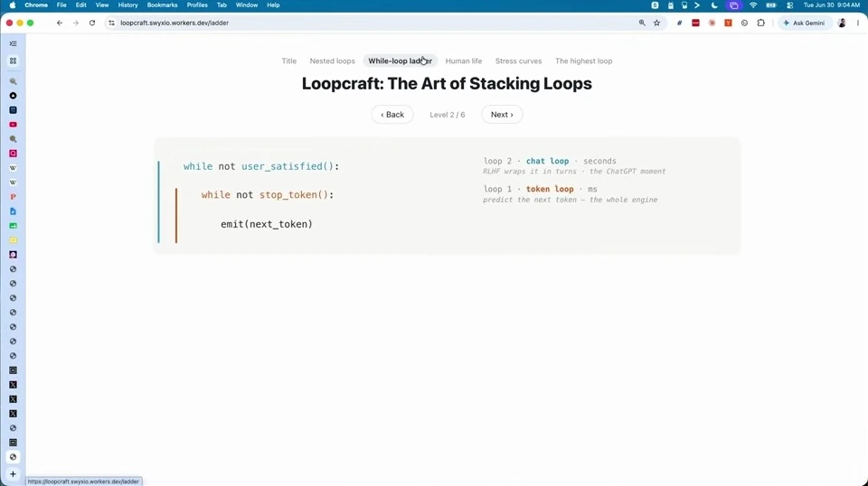Screen dimensions: 868x486
Task: Switch to the red P sidebar tab
Action: (13, 197)
